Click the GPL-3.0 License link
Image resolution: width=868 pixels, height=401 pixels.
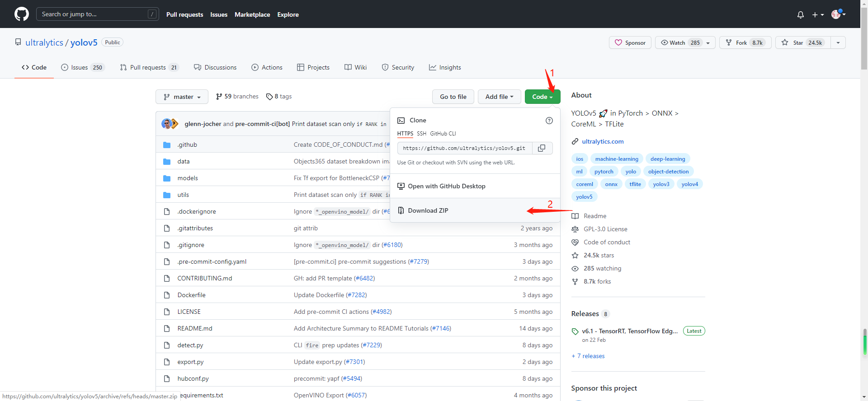(605, 229)
